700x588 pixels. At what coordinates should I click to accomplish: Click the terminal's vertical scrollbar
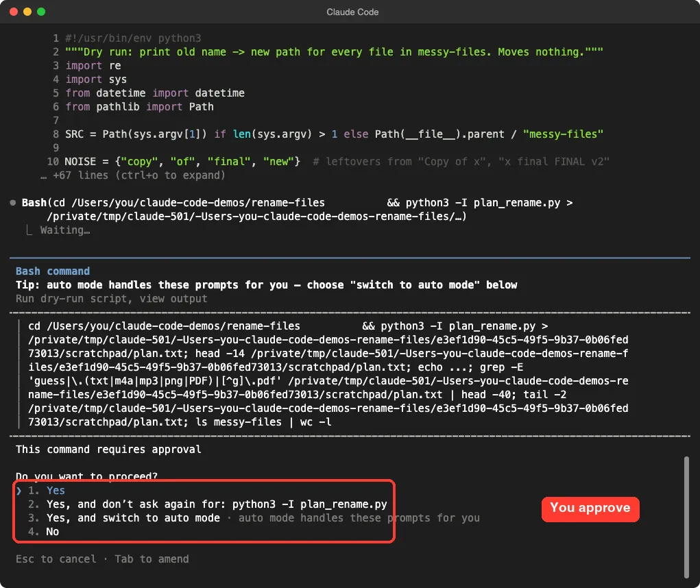point(686,517)
